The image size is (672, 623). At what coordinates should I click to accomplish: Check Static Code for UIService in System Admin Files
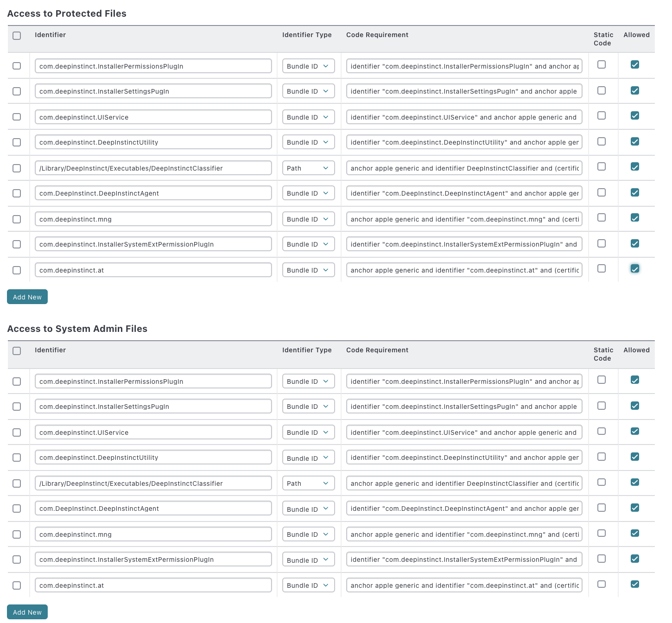[602, 431]
